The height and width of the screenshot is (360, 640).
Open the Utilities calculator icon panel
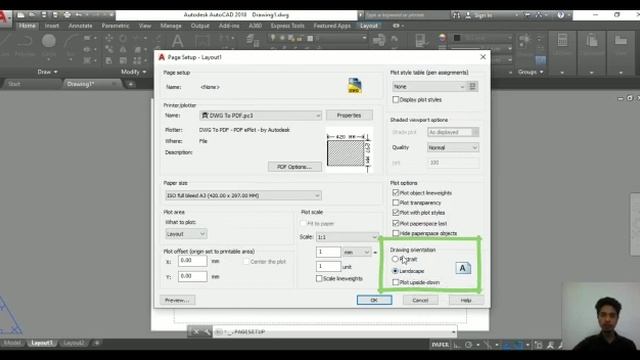tap(562, 41)
